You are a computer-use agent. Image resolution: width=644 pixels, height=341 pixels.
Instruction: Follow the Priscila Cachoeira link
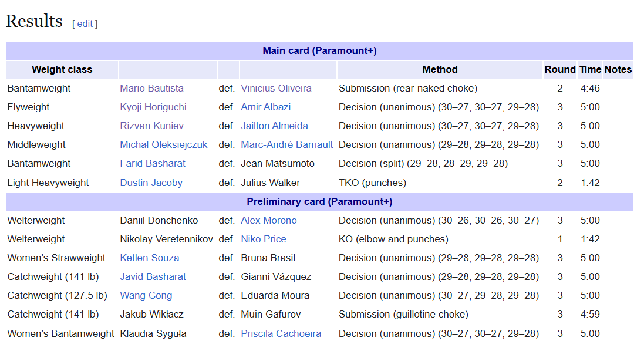[x=281, y=333]
